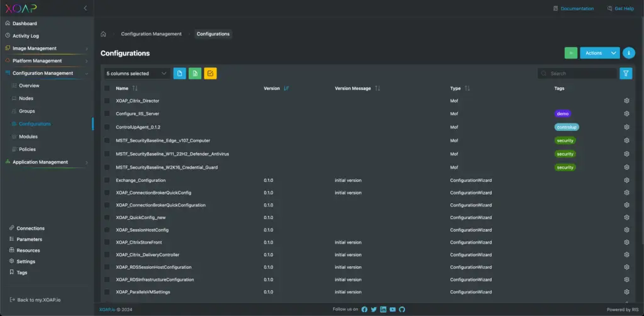The height and width of the screenshot is (316, 644).
Task: Click Configuration Management breadcrumb
Action: point(151,34)
